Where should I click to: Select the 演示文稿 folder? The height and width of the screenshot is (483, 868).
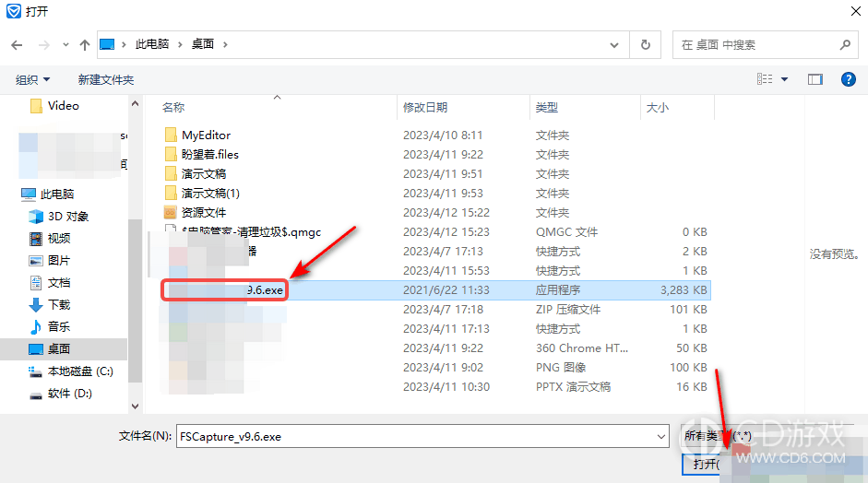tap(204, 173)
